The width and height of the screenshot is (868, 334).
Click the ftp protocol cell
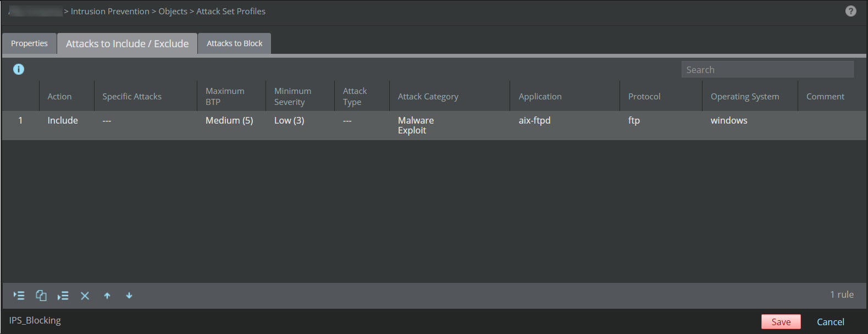pyautogui.click(x=634, y=120)
